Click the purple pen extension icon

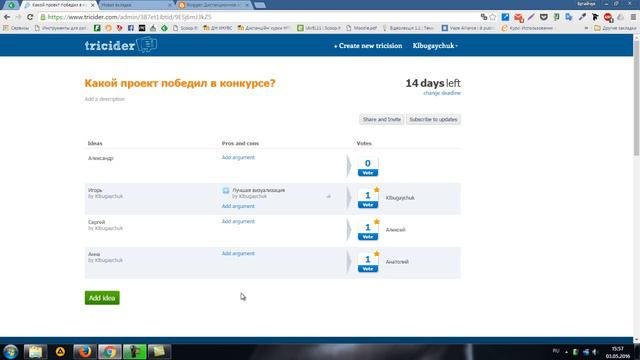(x=531, y=17)
